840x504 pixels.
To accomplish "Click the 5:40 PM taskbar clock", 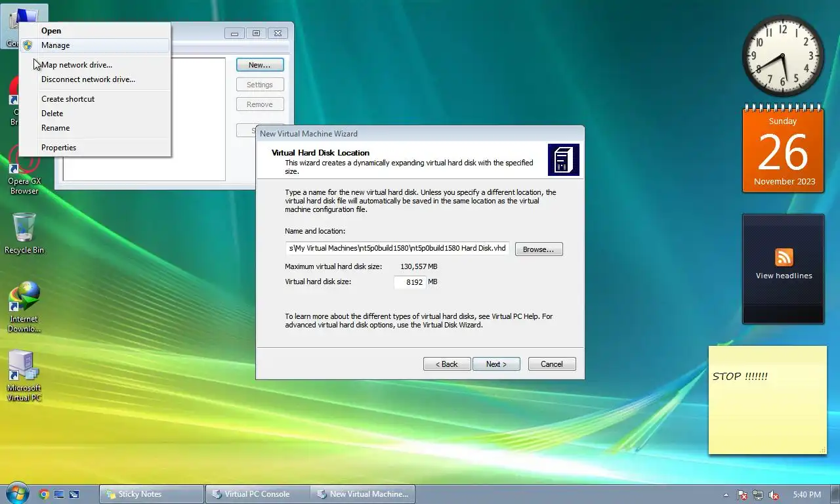I will point(807,494).
